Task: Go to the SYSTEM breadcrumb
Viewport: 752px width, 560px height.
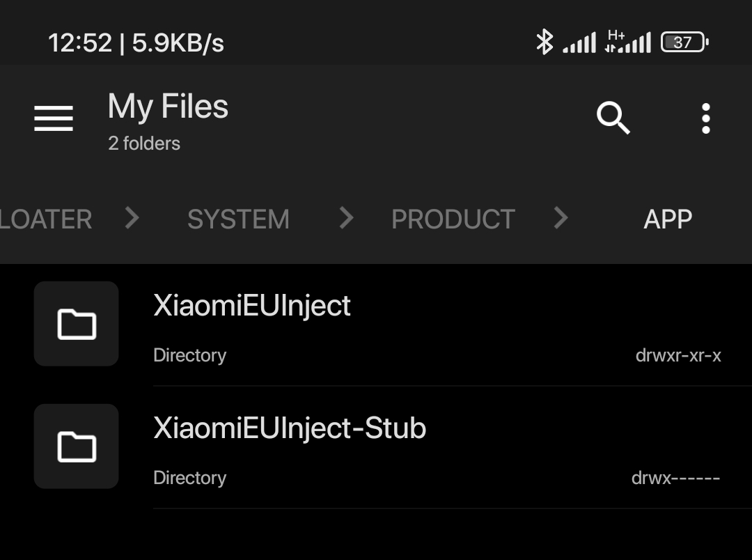Action: 238,219
